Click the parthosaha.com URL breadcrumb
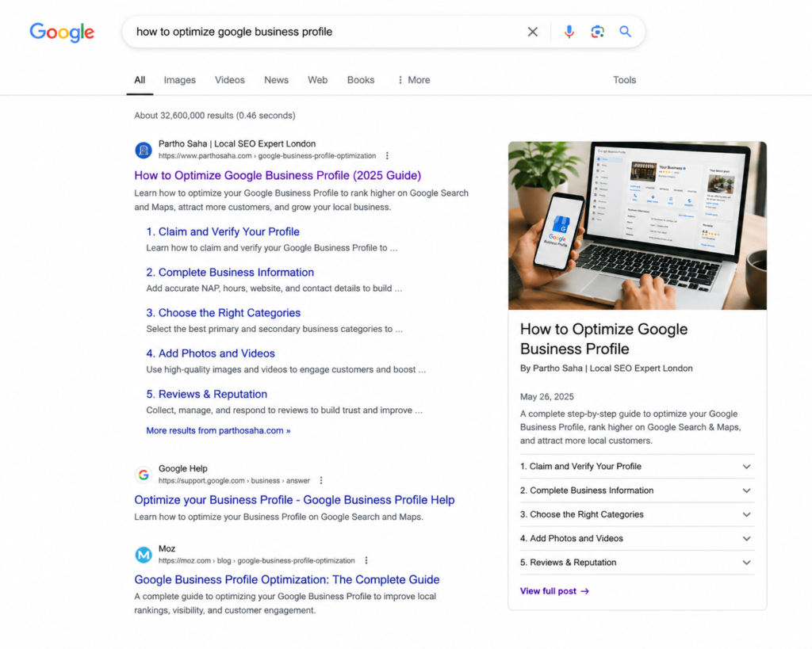 pos(267,156)
